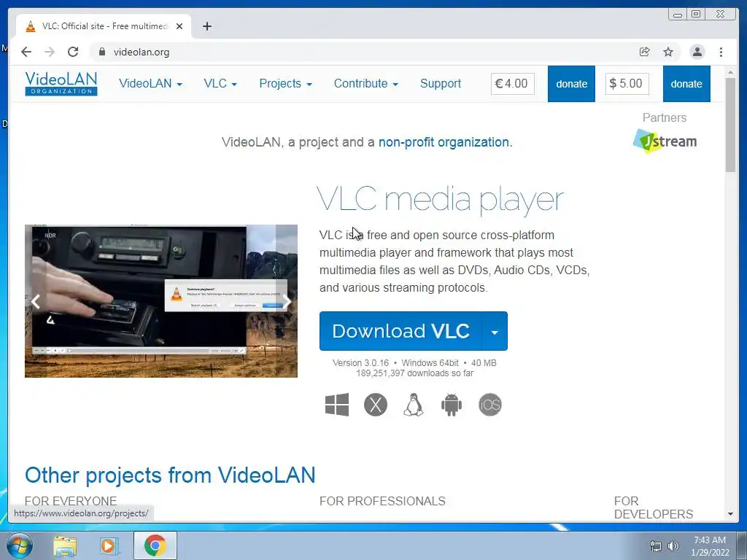Choose the iOS platform icon
Screen dimensions: 747x560
click(x=490, y=405)
